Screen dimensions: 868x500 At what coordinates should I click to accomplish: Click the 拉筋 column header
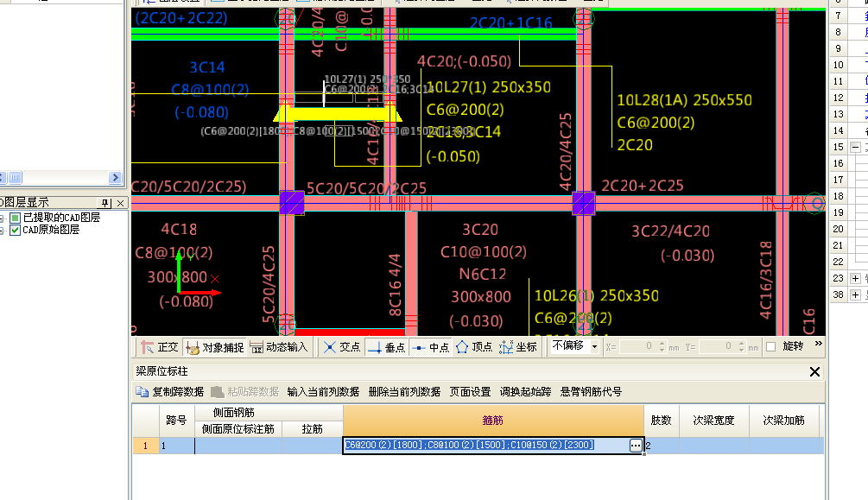(x=312, y=429)
